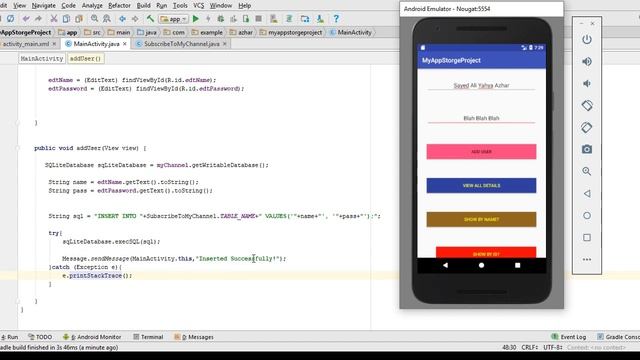Click emulator Rotate Left icon

[587, 105]
